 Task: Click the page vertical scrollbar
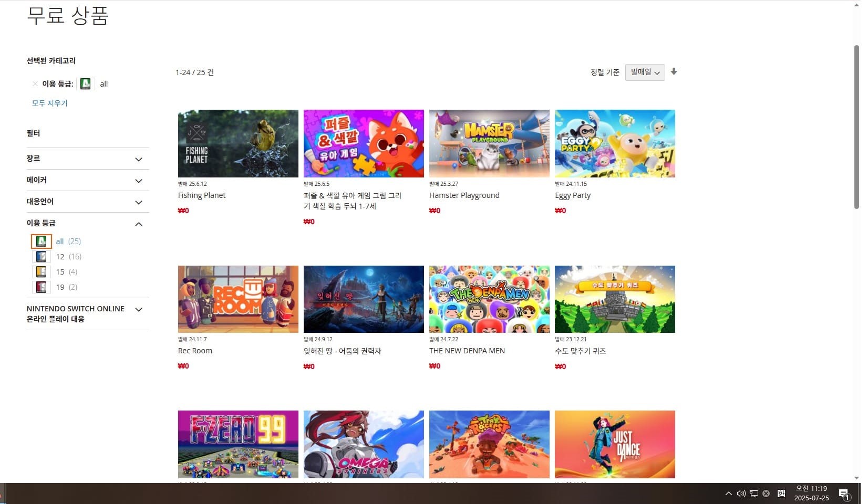tap(856, 126)
